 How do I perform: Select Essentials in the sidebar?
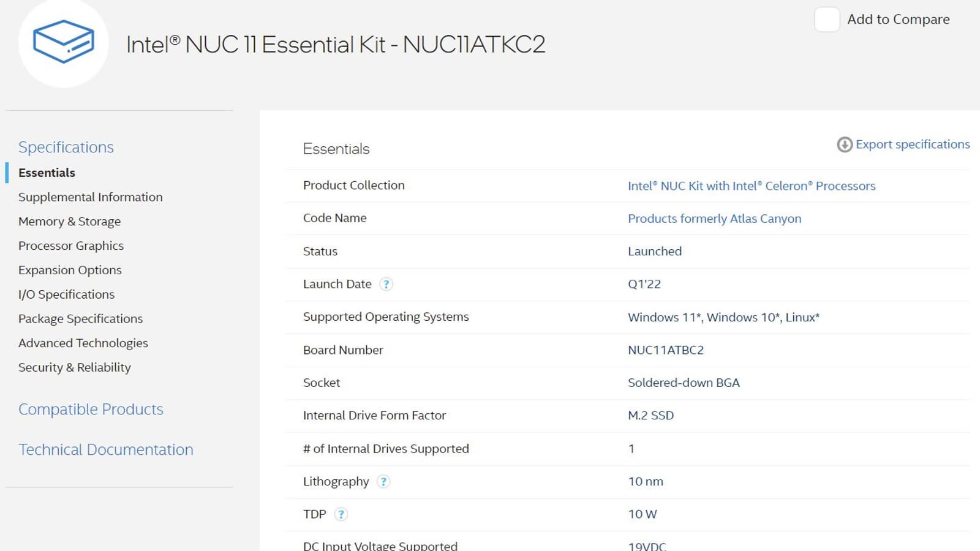click(47, 173)
